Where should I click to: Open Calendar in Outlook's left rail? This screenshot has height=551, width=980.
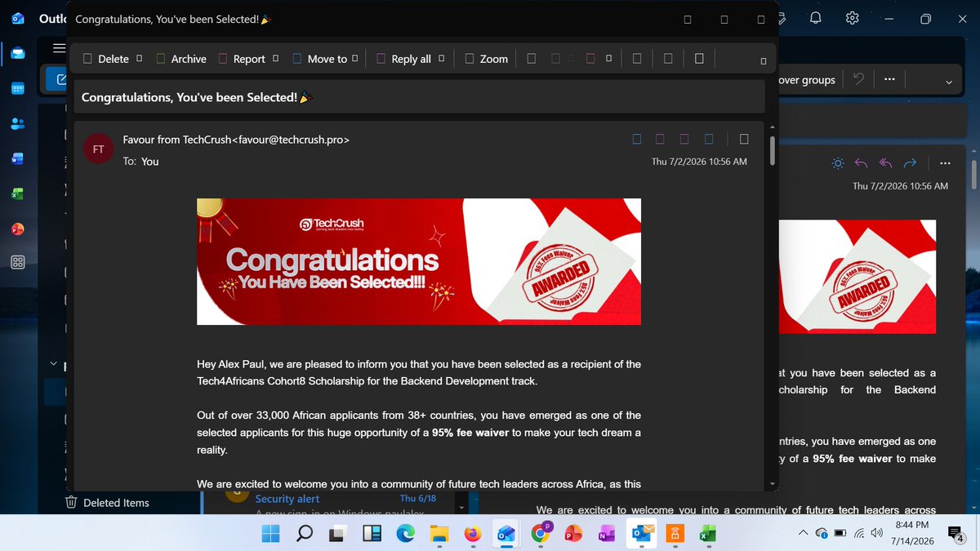coord(18,89)
